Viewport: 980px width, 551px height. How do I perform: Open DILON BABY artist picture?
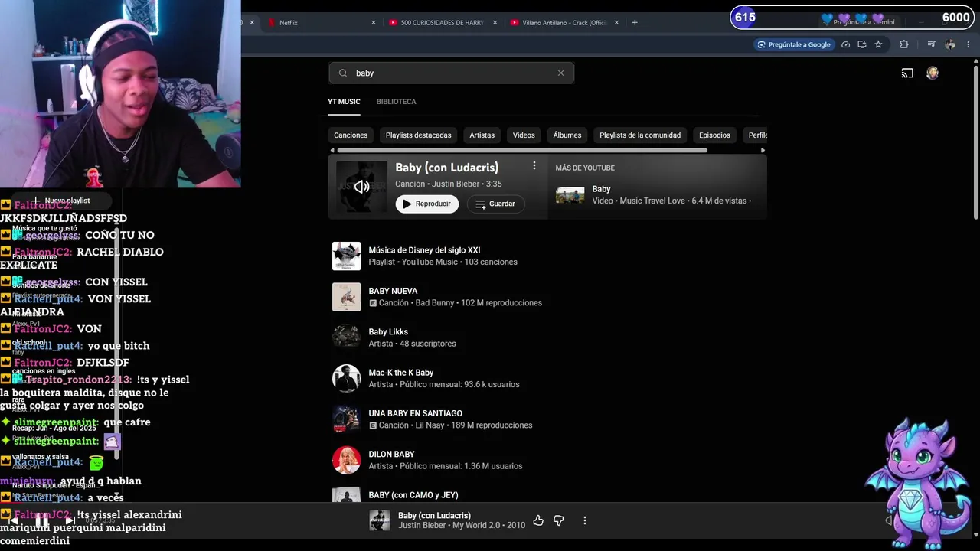point(346,460)
